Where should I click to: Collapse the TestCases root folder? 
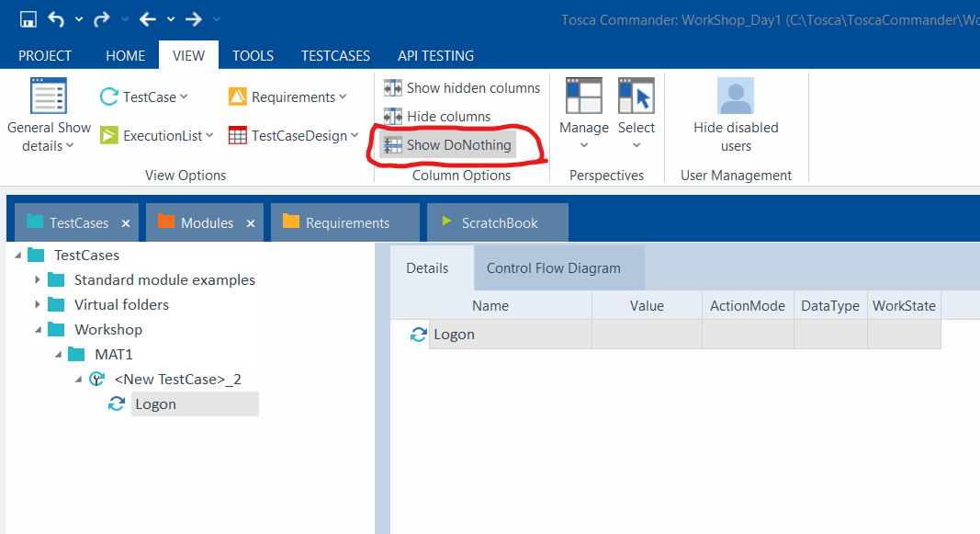17,256
